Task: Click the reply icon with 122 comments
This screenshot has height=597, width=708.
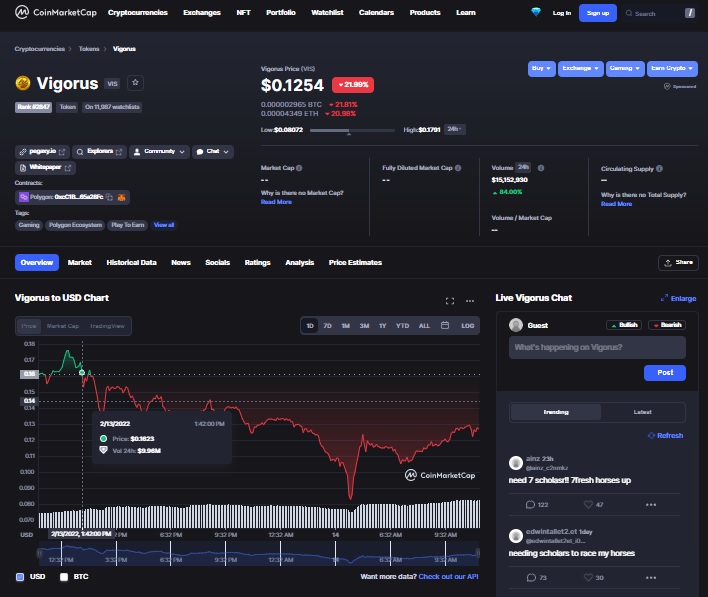Action: [530, 504]
